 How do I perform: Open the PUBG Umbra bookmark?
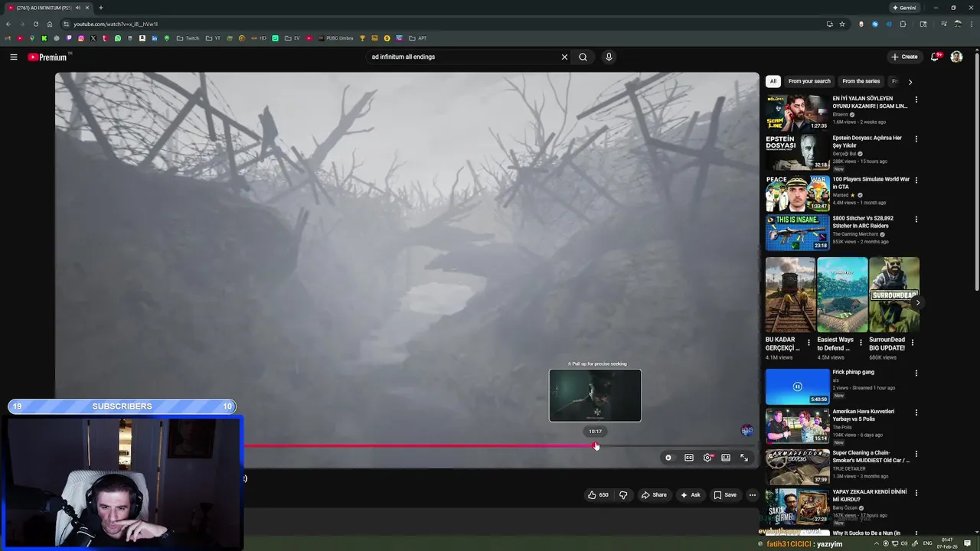(x=335, y=38)
